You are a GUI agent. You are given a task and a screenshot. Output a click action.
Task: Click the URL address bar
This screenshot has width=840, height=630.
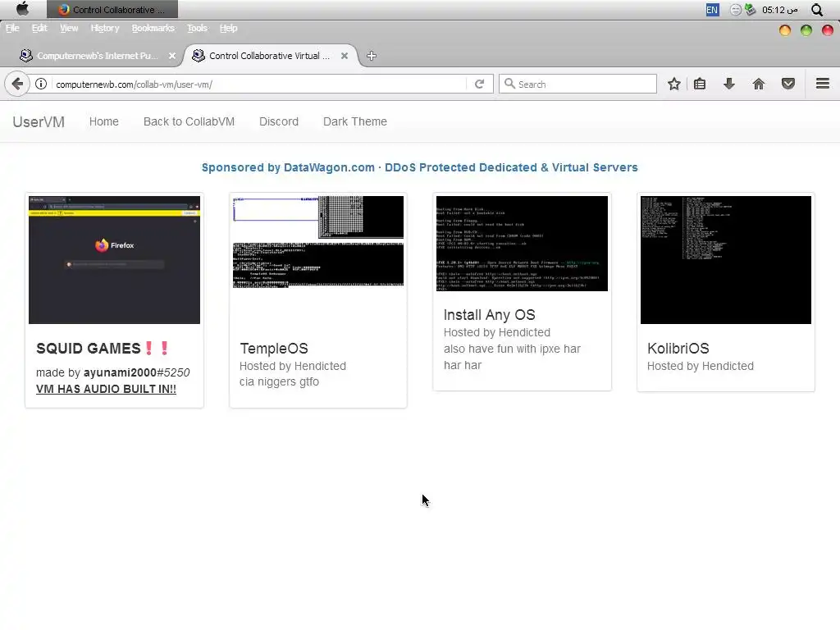tap(260, 84)
